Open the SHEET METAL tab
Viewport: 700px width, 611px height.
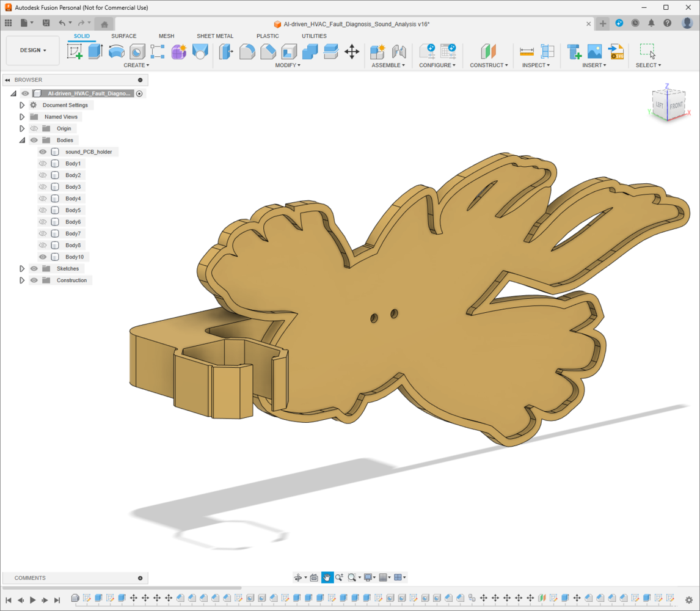214,36
